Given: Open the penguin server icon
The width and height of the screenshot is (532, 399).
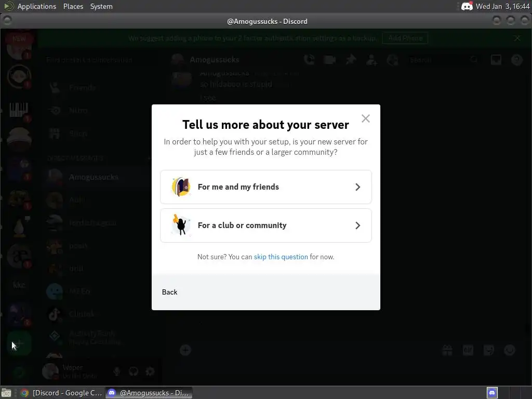Looking at the screenshot, I should [19, 227].
